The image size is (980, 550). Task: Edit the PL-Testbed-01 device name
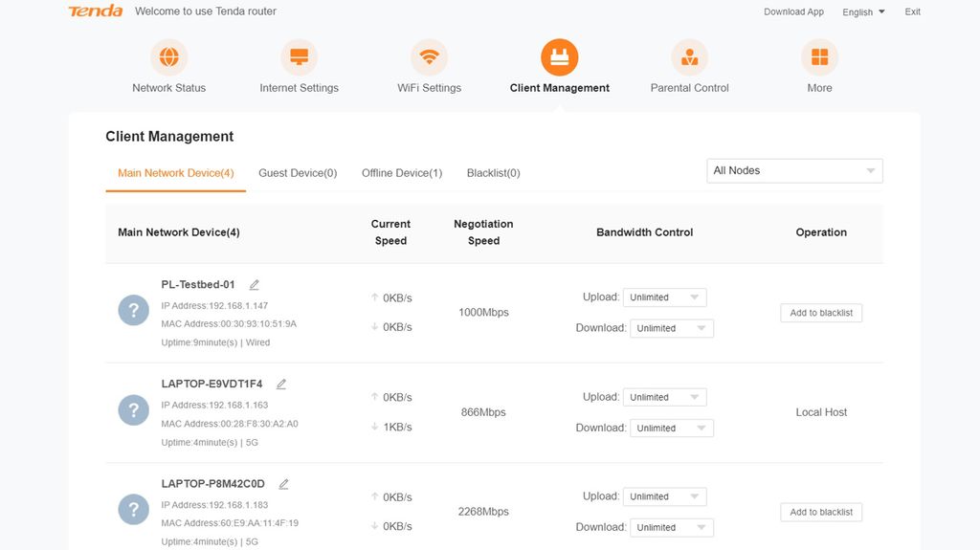(x=255, y=285)
